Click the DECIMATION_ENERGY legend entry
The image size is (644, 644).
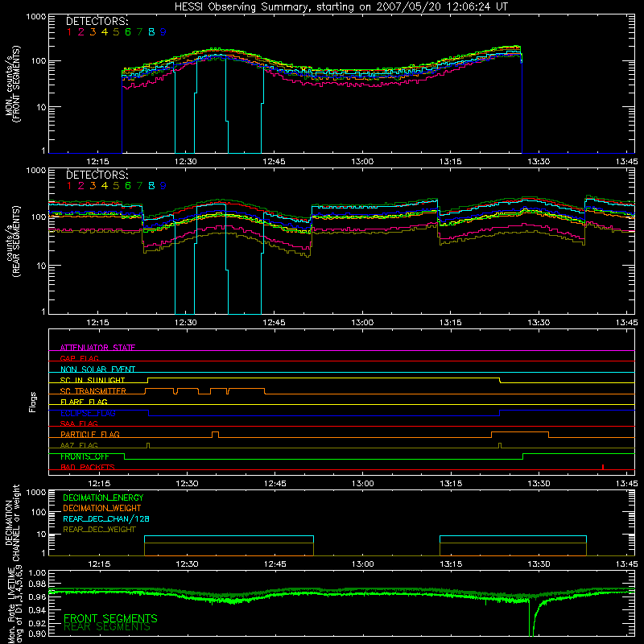click(x=103, y=497)
